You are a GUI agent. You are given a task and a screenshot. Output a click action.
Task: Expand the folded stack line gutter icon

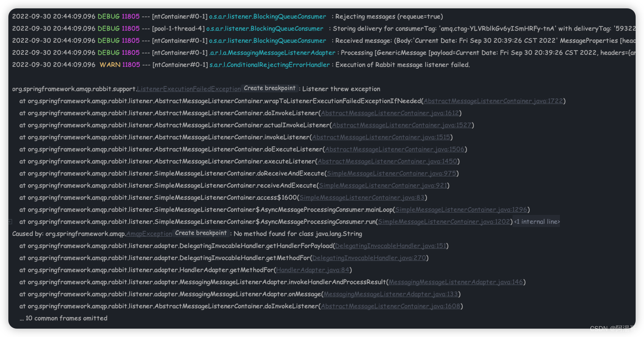pos(10,222)
